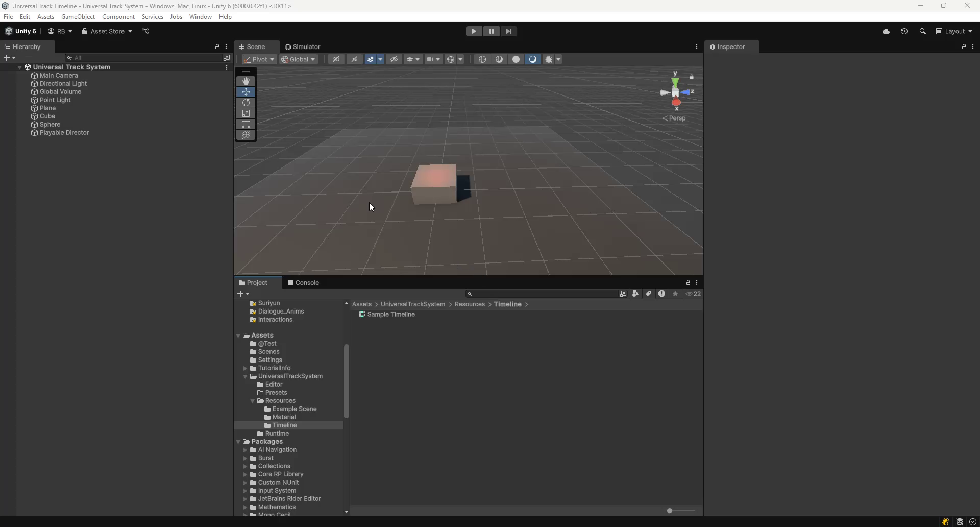The image size is (980, 527).
Task: Select the Transform tool
Action: pos(246,135)
